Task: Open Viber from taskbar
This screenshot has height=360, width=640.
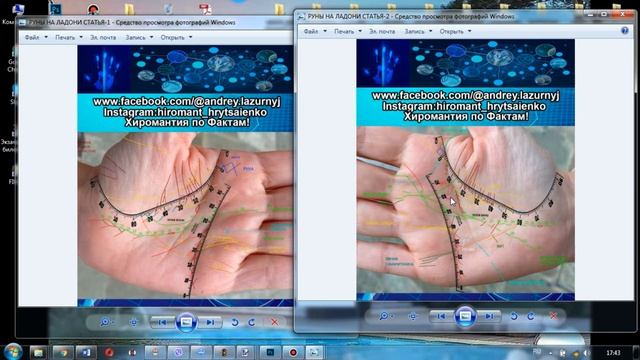Action: [178, 352]
